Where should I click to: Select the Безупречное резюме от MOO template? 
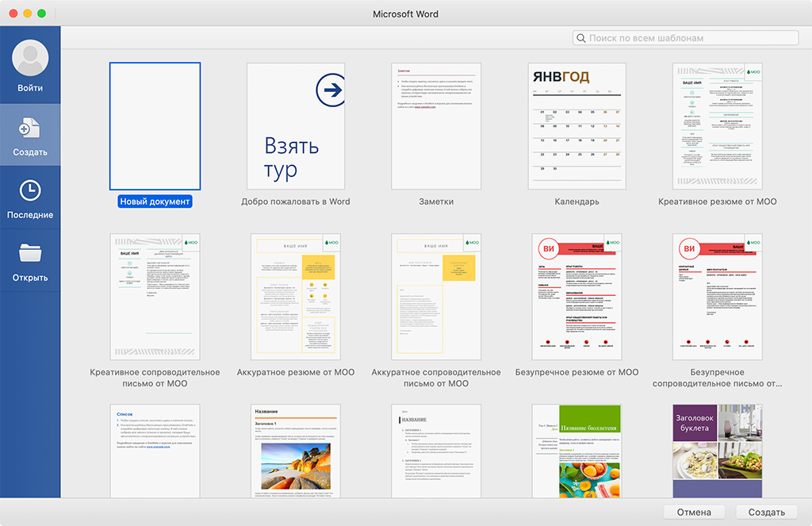576,296
